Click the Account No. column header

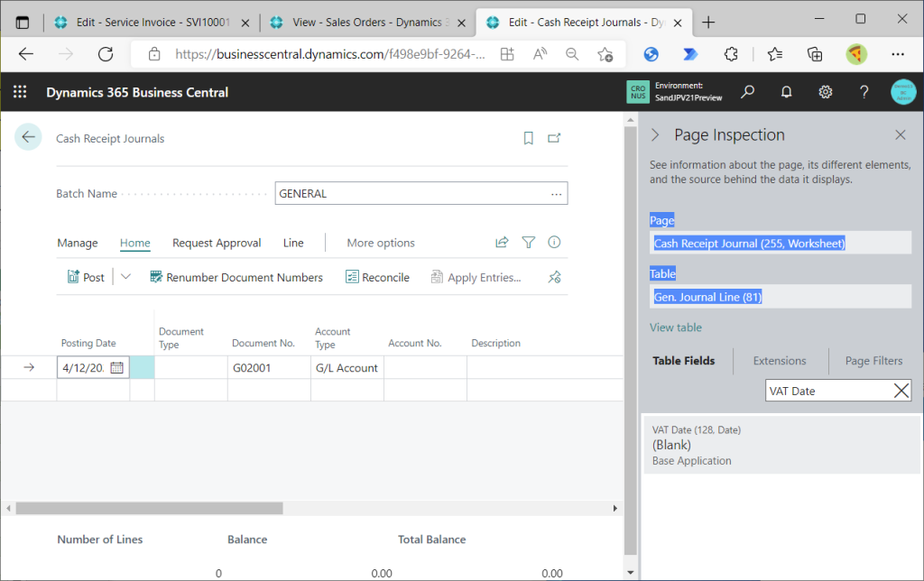click(x=415, y=343)
